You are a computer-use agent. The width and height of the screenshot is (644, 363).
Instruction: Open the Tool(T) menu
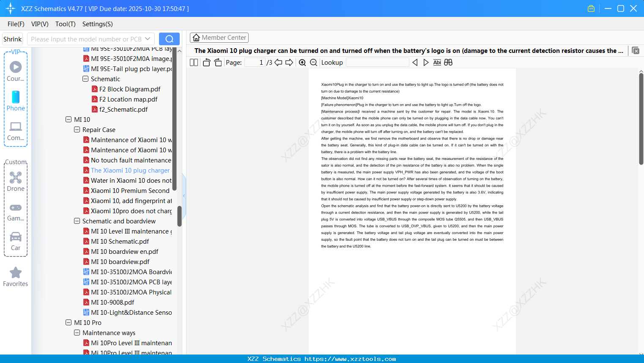[x=66, y=24]
